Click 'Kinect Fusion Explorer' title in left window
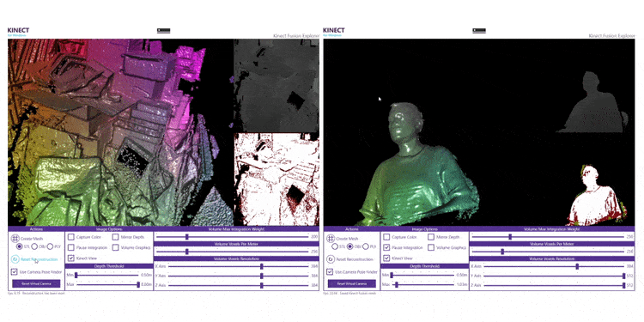This screenshot has width=644, height=322. coord(296,36)
